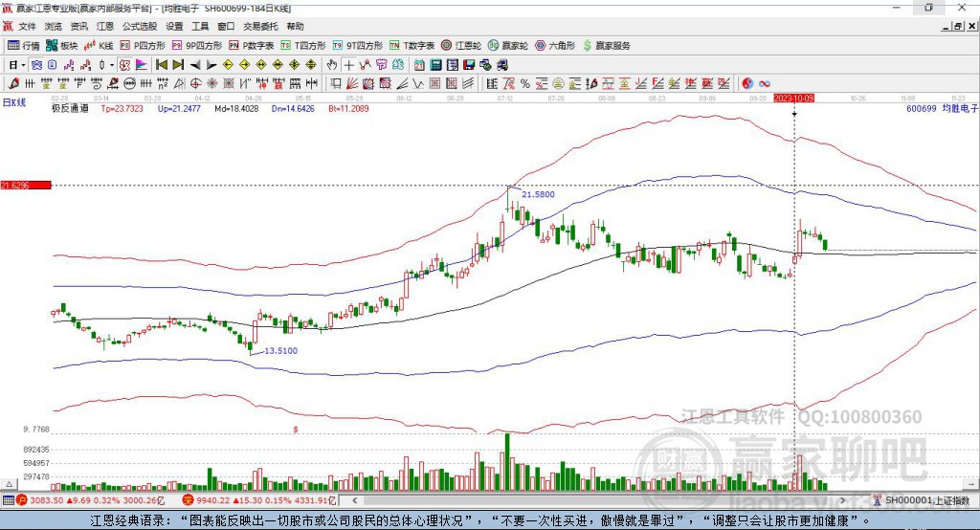Open the 交易委托 menu
The height and width of the screenshot is (530, 980).
pos(260,26)
